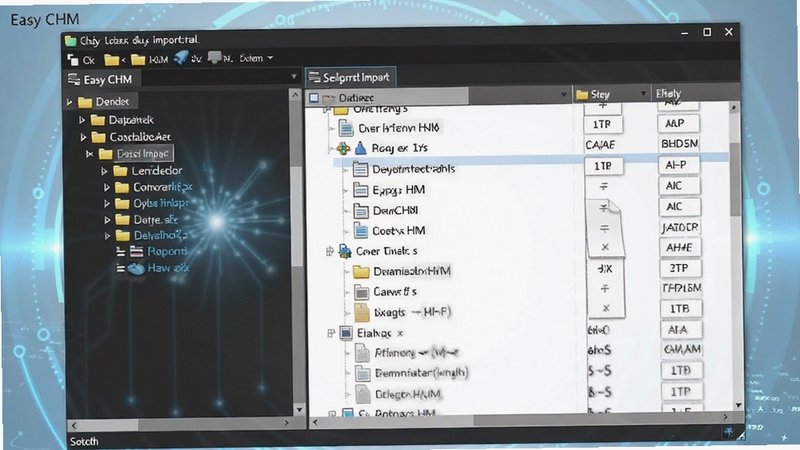Select the Oylss finlap folder in tree
The height and width of the screenshot is (450, 800).
coord(152,204)
